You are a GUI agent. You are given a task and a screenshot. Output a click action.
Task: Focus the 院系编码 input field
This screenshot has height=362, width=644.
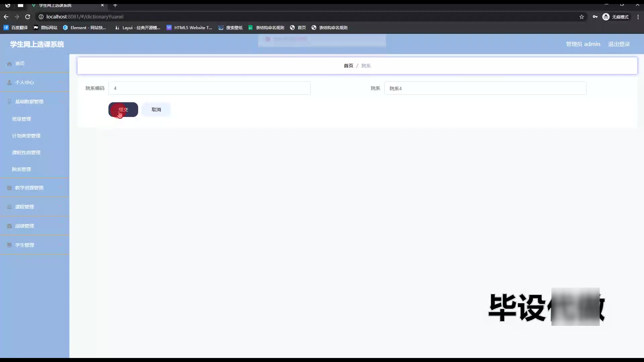tap(209, 88)
